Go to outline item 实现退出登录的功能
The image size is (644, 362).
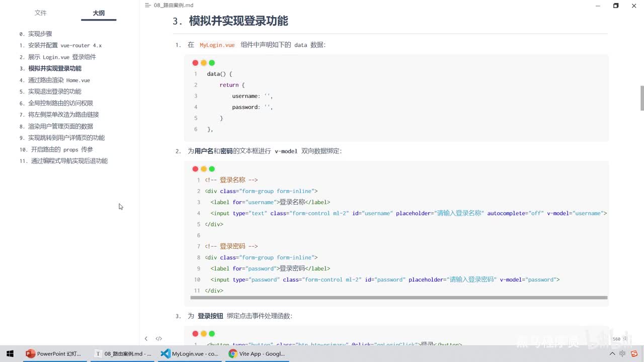[50, 92]
